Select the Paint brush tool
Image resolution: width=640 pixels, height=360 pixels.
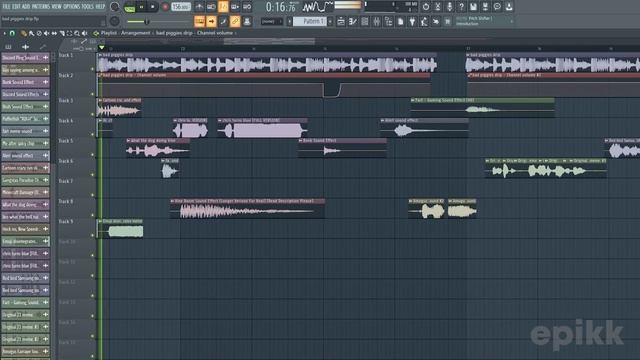click(31, 33)
